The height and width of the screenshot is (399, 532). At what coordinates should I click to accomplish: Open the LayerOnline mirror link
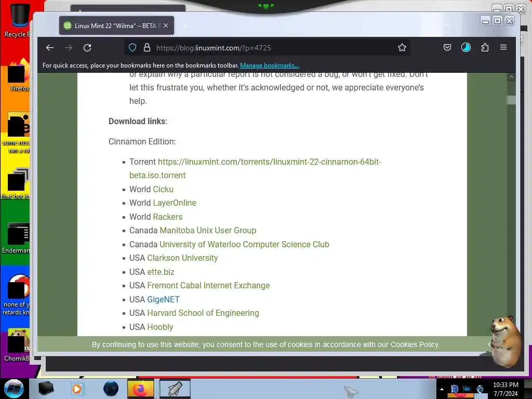pos(175,203)
